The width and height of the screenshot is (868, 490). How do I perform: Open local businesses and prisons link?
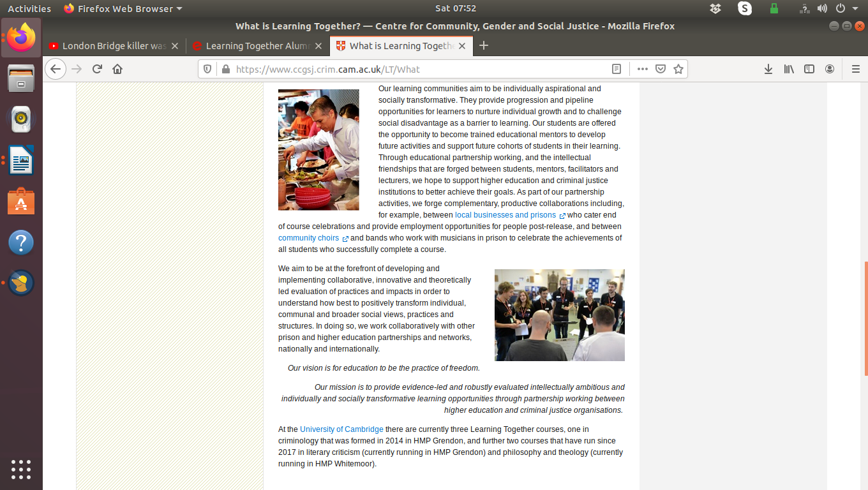click(505, 215)
